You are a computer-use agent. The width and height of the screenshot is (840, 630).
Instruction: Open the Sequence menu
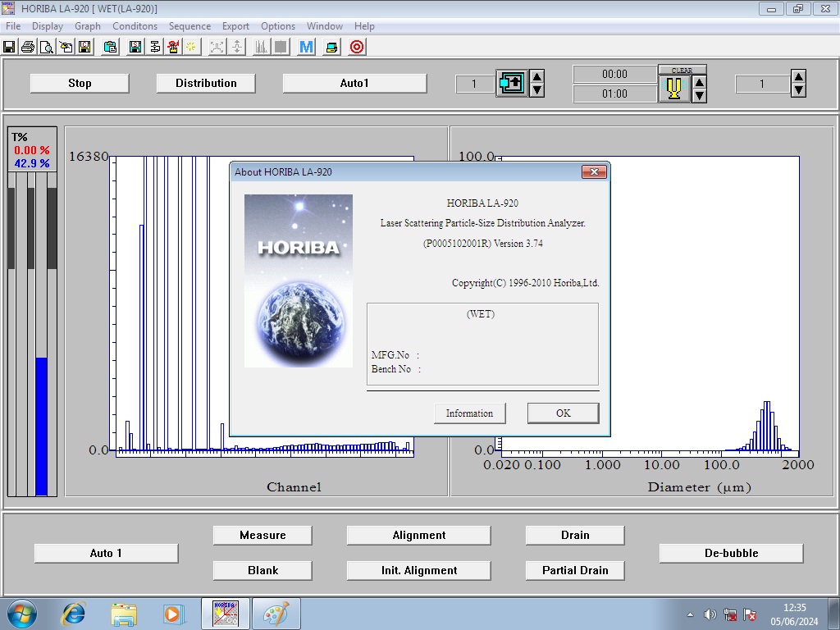(x=189, y=26)
